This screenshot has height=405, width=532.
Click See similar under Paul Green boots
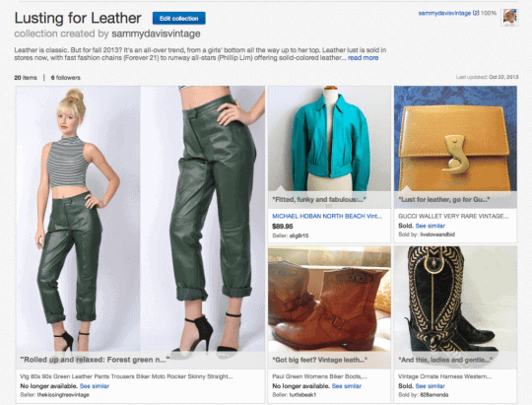(x=347, y=386)
